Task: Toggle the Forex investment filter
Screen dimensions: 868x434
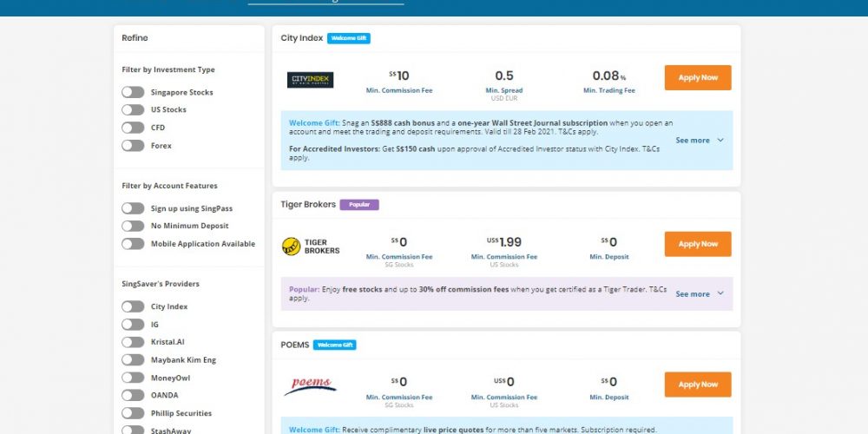Action: coord(133,146)
